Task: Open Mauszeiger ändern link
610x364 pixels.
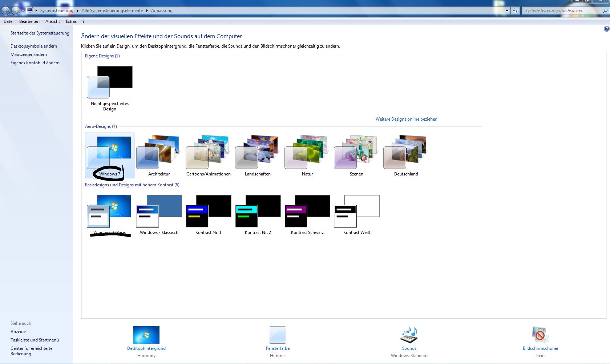Action: [29, 54]
